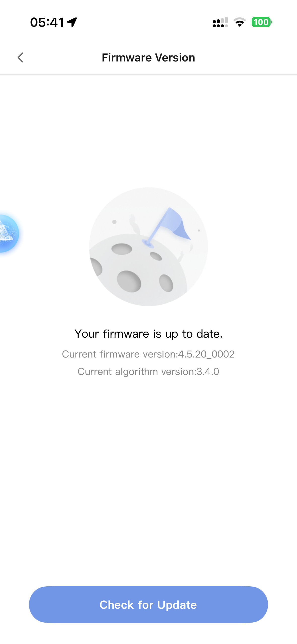Tap the back chevron in the header
297x644 pixels.
pyautogui.click(x=21, y=57)
